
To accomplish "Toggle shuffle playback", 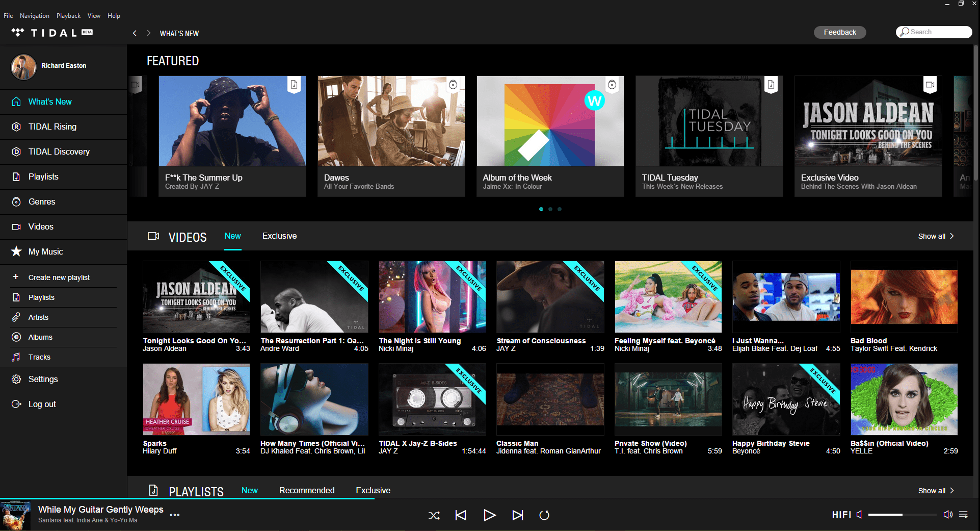I will pos(434,516).
